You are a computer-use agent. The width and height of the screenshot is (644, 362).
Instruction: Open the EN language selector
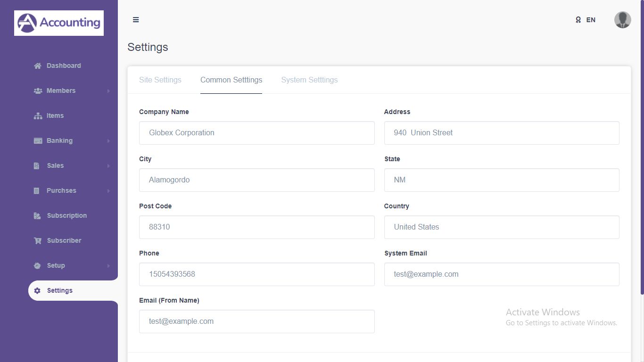tap(586, 20)
